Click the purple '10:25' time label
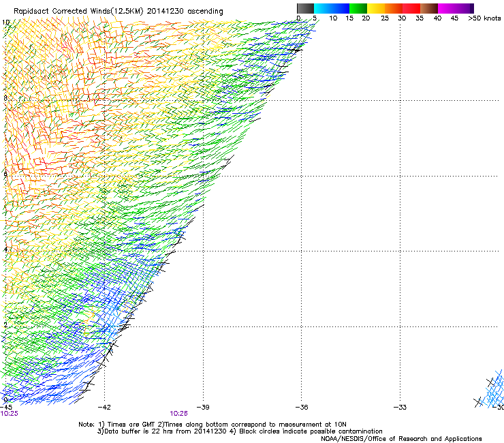504x443 pixels. click(10, 414)
